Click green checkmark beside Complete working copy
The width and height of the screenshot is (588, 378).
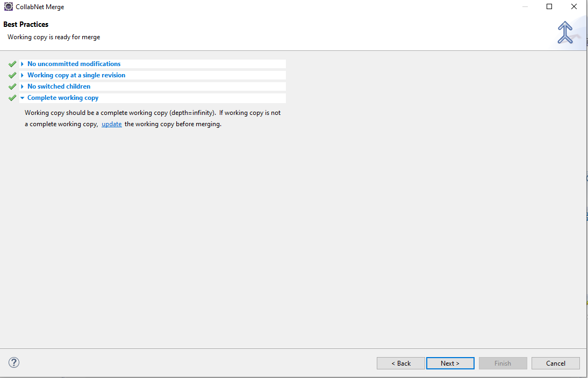[x=12, y=98]
